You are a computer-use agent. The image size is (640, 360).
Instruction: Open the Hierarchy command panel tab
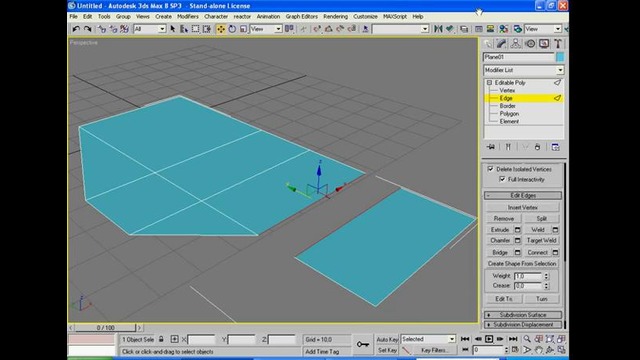(516, 44)
